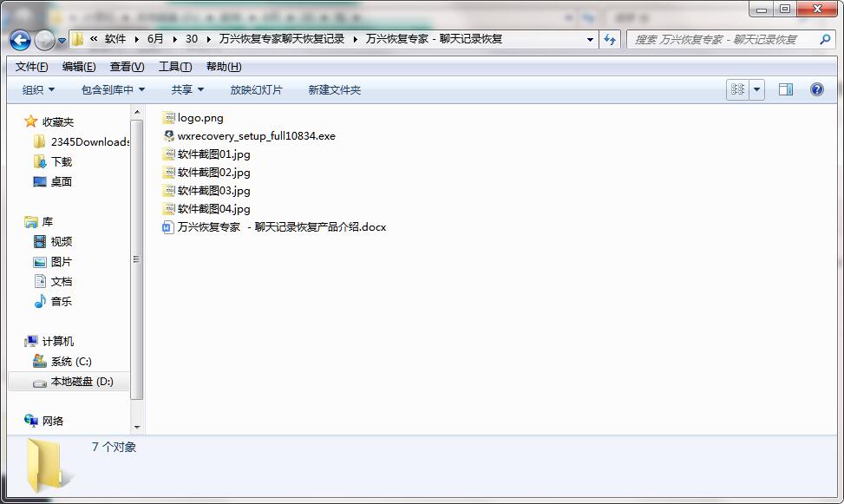Toggle the preview pane icon
The image size is (844, 504).
click(x=786, y=89)
